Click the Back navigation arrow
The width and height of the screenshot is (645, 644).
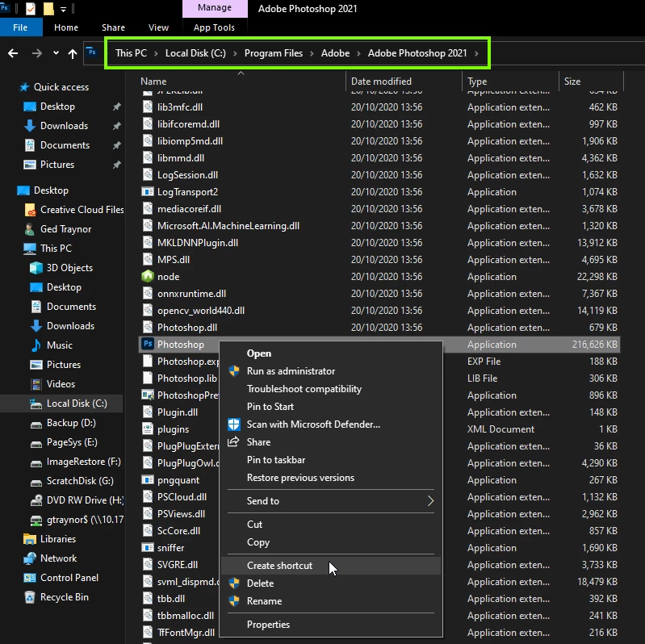[x=13, y=53]
